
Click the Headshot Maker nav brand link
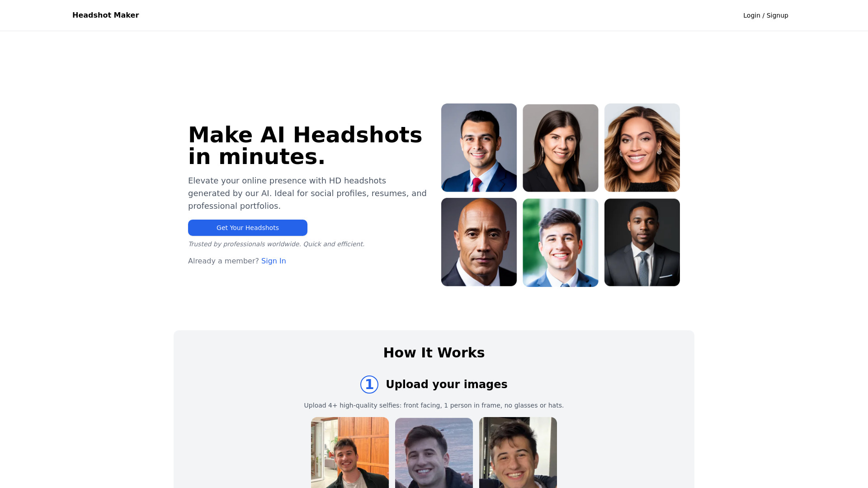tap(105, 15)
